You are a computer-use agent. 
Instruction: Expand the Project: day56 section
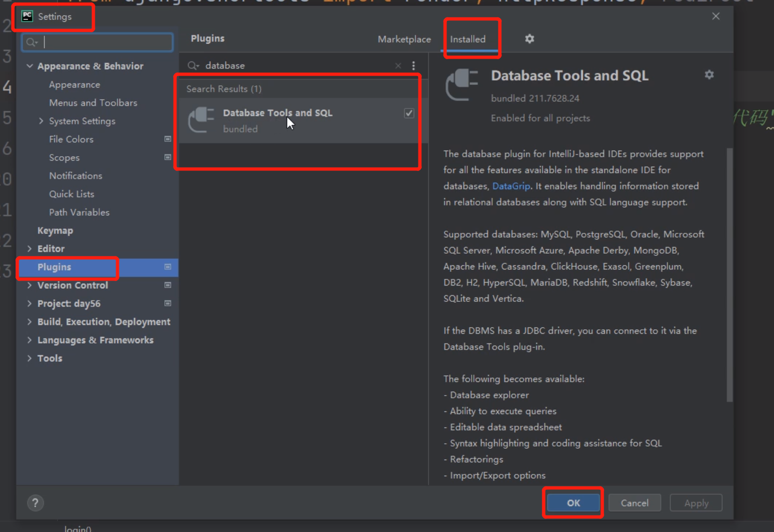pos(30,304)
